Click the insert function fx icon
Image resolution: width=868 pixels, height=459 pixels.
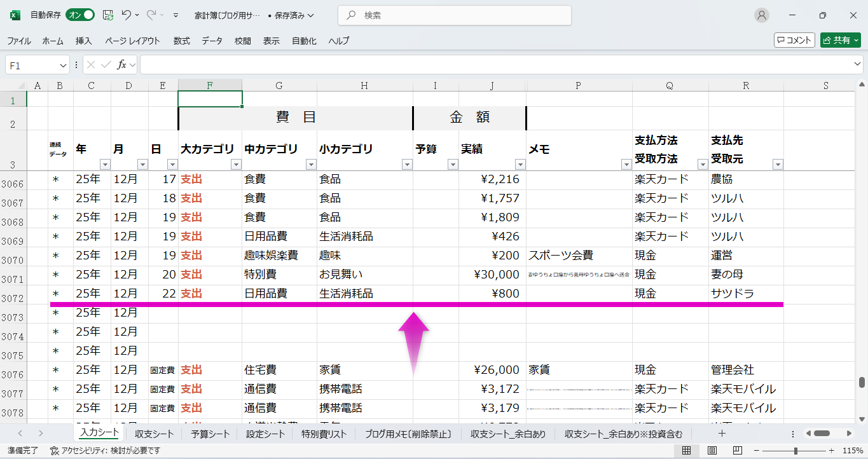[121, 65]
